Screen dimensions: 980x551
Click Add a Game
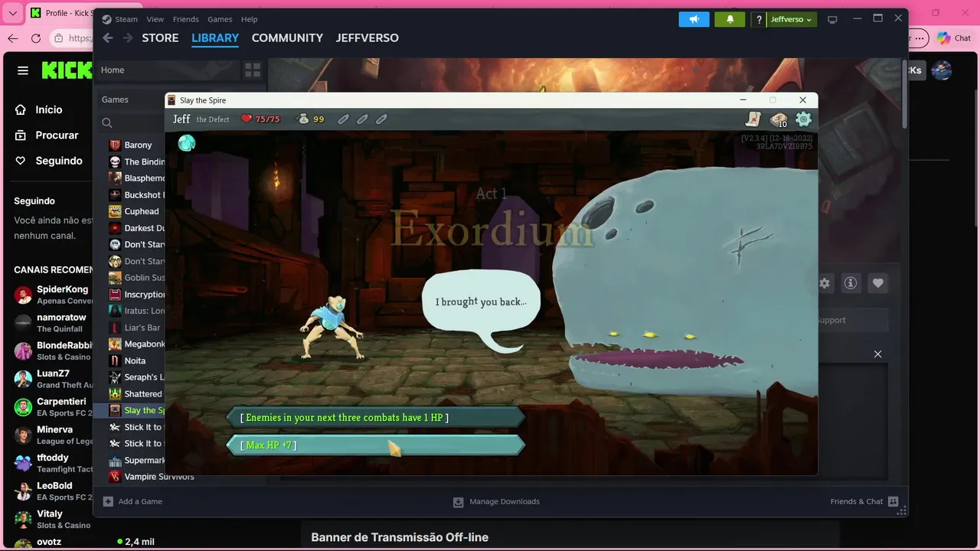(x=132, y=501)
